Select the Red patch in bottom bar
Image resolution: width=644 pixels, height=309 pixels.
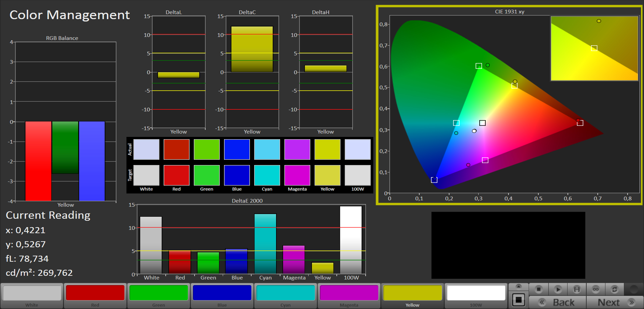click(x=95, y=296)
